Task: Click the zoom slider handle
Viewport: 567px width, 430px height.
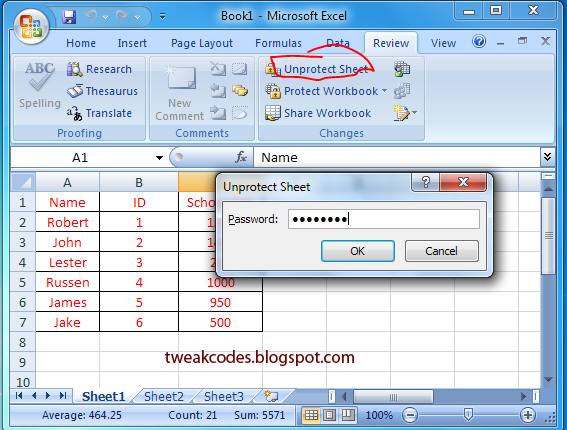Action: pyautogui.click(x=468, y=415)
